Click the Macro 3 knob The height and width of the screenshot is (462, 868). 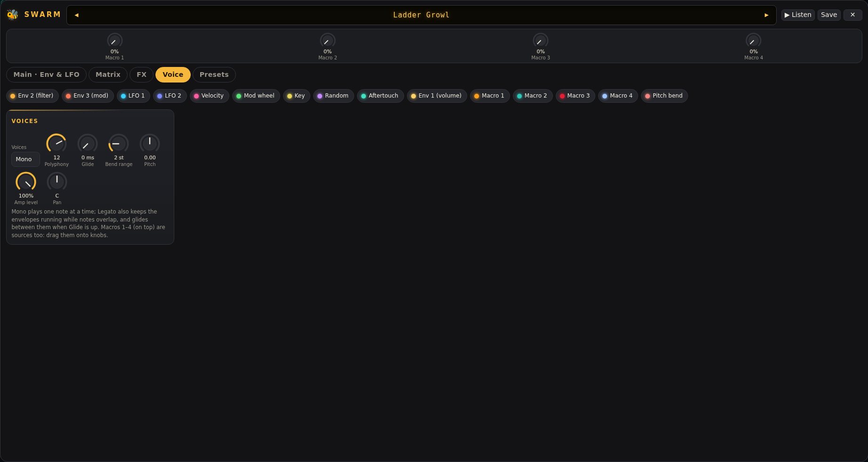tap(540, 41)
